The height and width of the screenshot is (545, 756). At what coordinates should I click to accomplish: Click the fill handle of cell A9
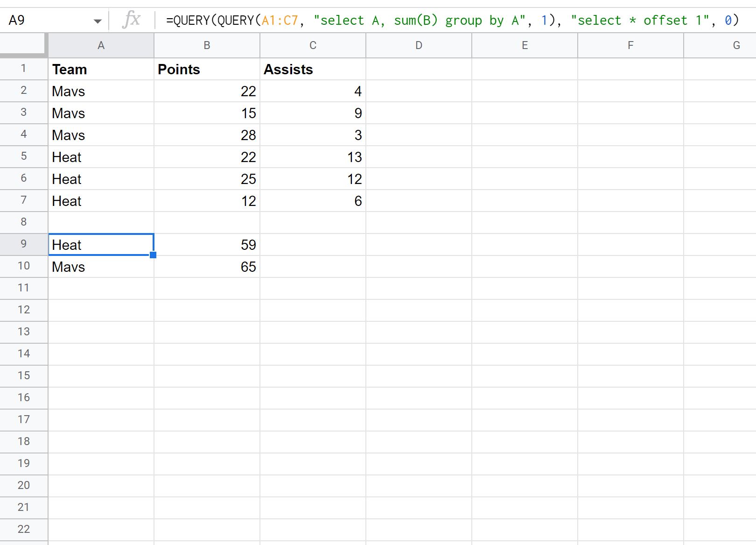tap(153, 255)
